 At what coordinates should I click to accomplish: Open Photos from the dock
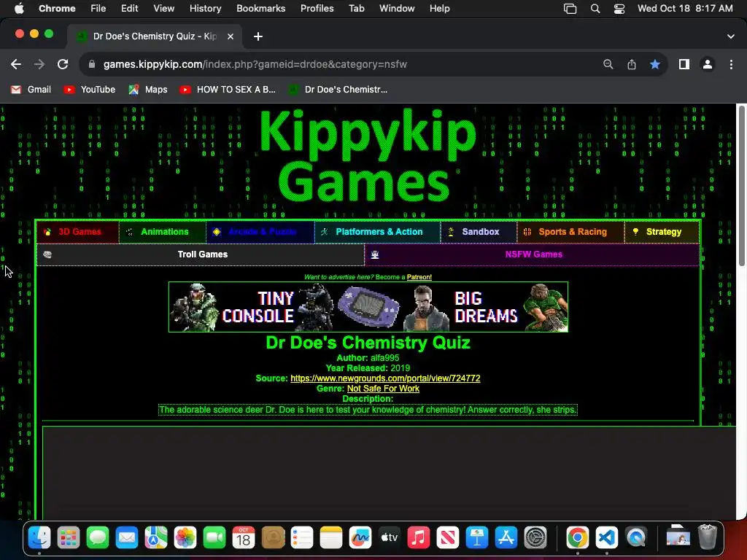tap(185, 538)
